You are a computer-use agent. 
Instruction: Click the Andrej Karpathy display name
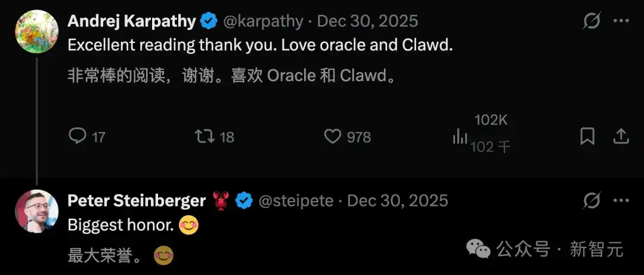tap(131, 21)
